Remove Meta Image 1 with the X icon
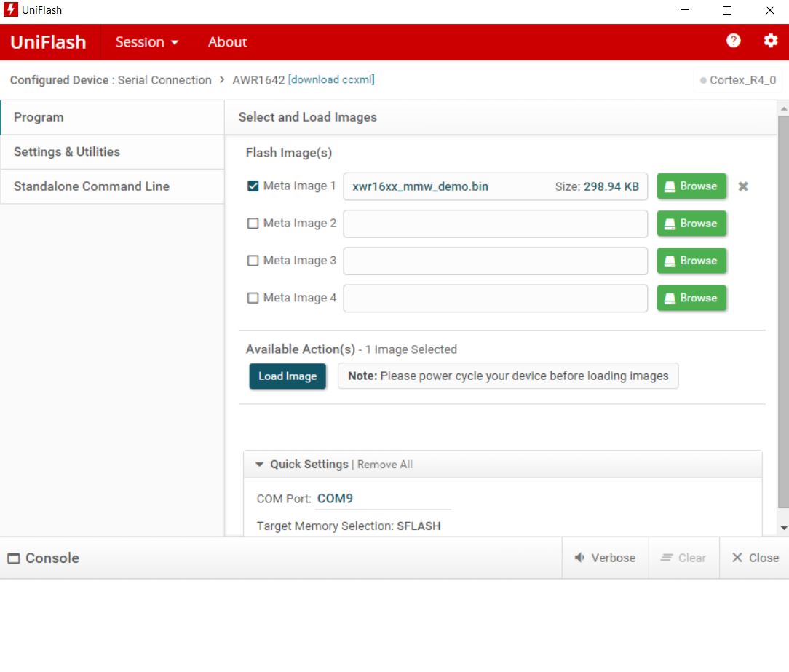This screenshot has width=789, height=672. coord(742,187)
